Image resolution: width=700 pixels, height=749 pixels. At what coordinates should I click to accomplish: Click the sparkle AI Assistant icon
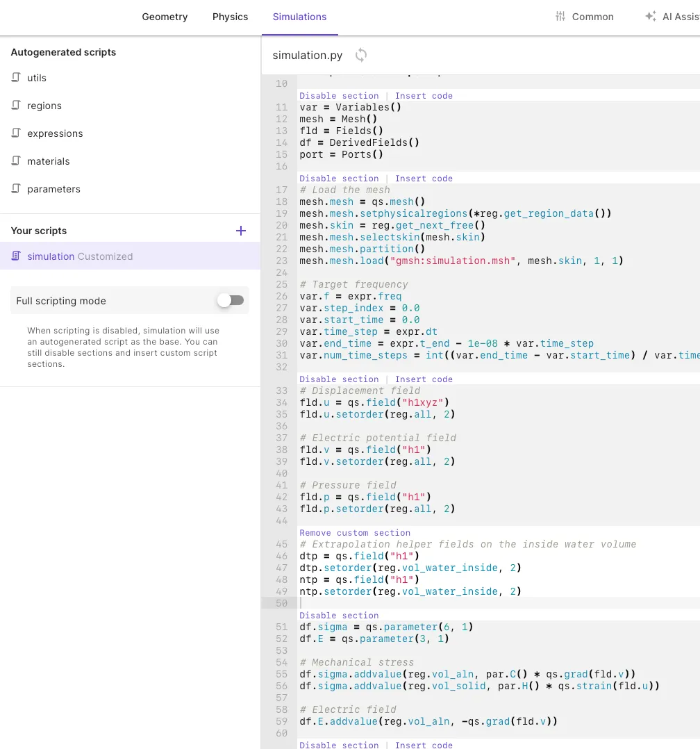(650, 17)
